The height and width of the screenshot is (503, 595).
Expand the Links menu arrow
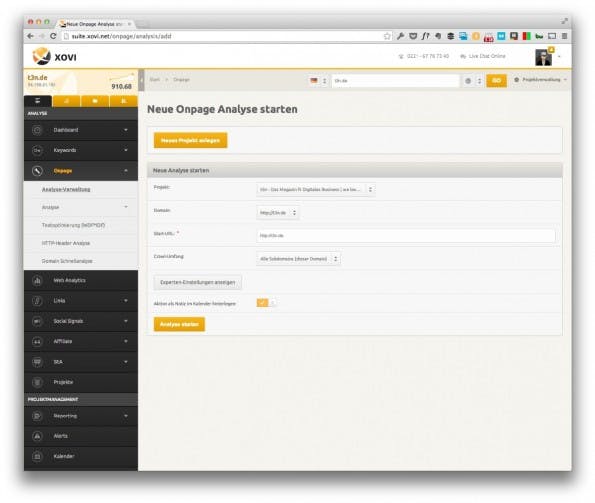click(126, 301)
